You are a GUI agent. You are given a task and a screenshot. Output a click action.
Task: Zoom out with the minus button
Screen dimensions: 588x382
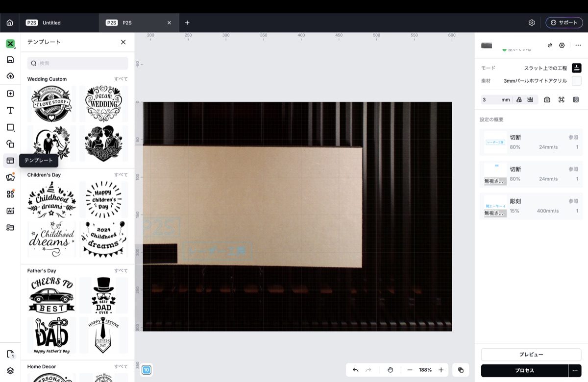410,370
